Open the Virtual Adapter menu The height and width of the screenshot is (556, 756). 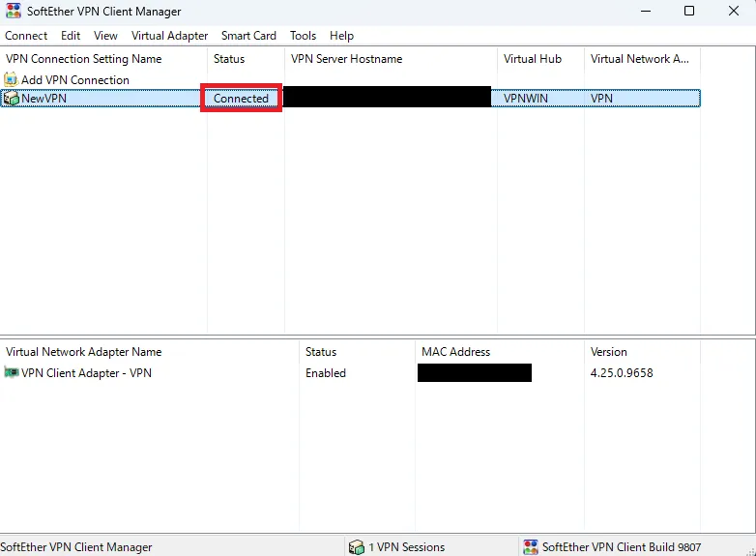(169, 36)
